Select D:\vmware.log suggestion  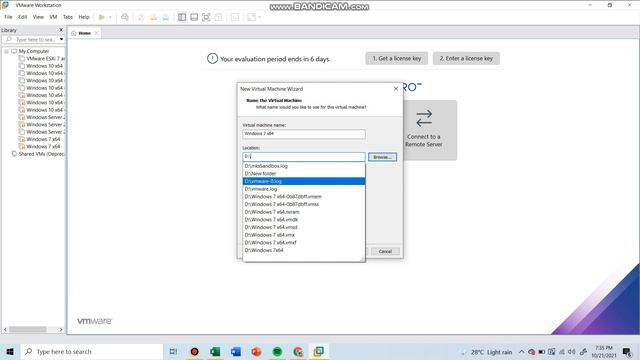coord(304,189)
